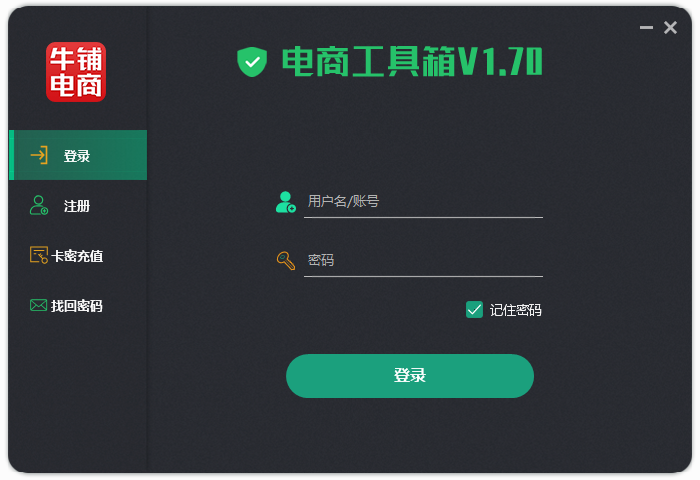Image resolution: width=700 pixels, height=480 pixels.
Task: Click the 电商工具箱V1.70 title text
Action: point(412,61)
